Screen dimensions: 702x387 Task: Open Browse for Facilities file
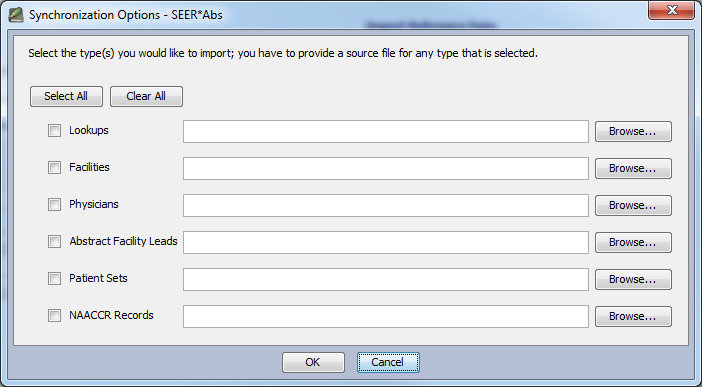pos(633,168)
